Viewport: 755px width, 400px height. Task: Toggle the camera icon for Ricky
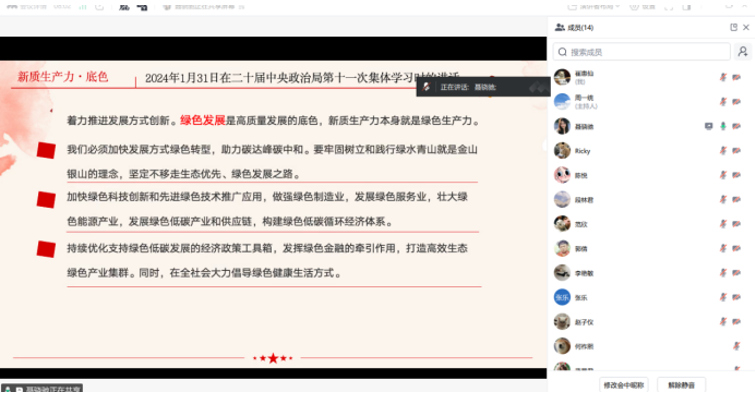tap(736, 150)
